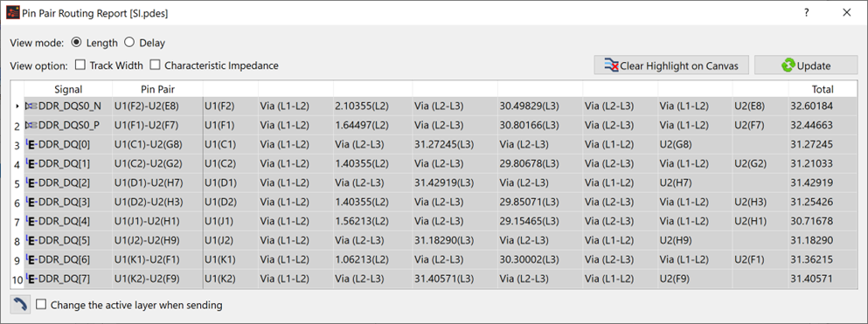This screenshot has height=324, width=868.
Task: Enable the Characteristic Impedance option
Action: 156,65
